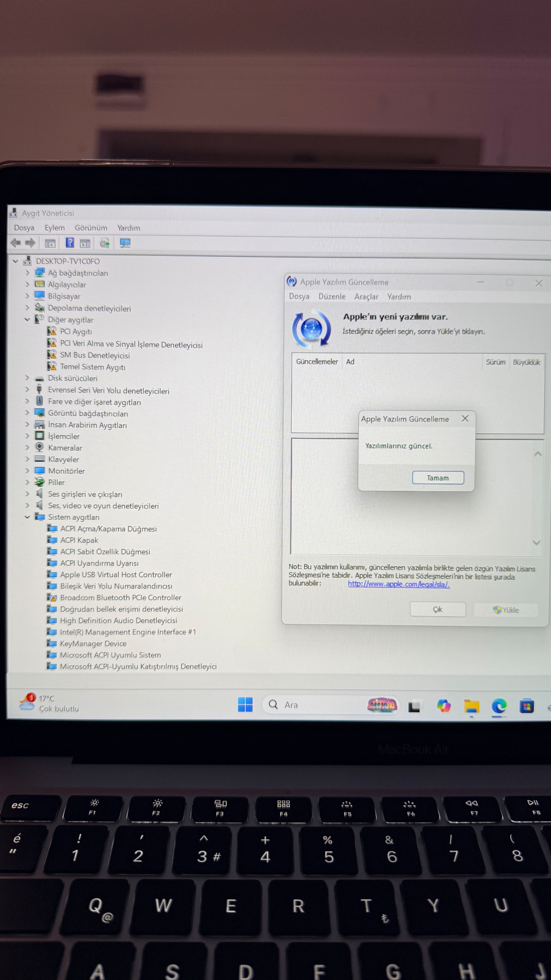
Task: Select Intel(R) Management Engine Interface #1
Action: 128,632
